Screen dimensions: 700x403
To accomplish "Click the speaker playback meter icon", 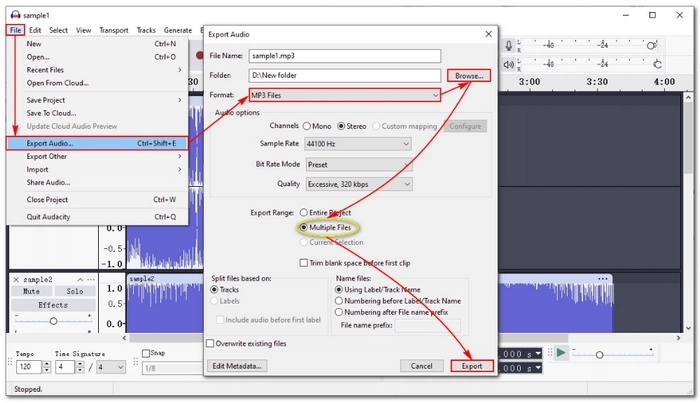I will pyautogui.click(x=508, y=65).
